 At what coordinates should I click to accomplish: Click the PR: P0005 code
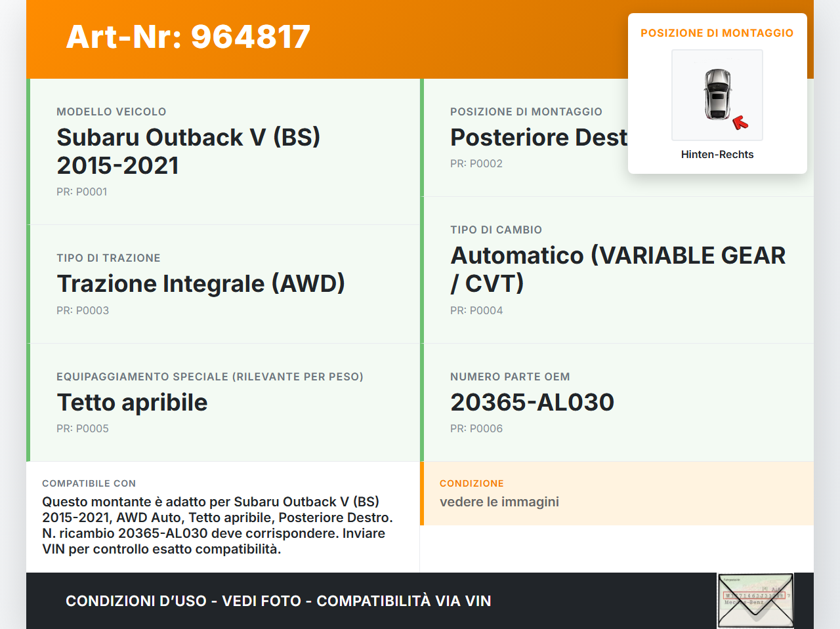(83, 429)
